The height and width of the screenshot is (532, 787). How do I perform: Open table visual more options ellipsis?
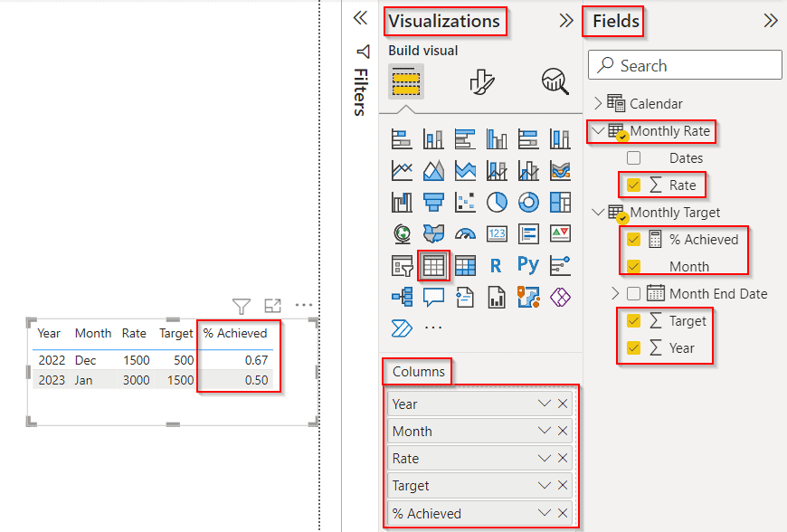[304, 305]
